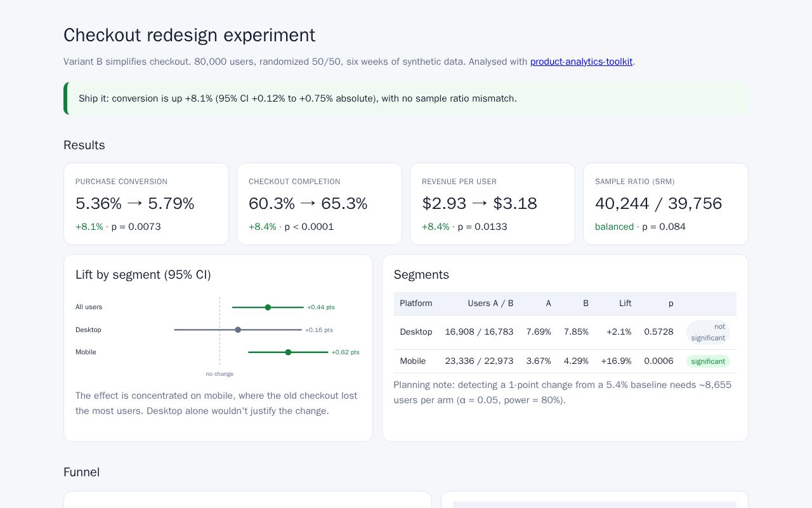Click the All users point estimate dot

tap(268, 307)
